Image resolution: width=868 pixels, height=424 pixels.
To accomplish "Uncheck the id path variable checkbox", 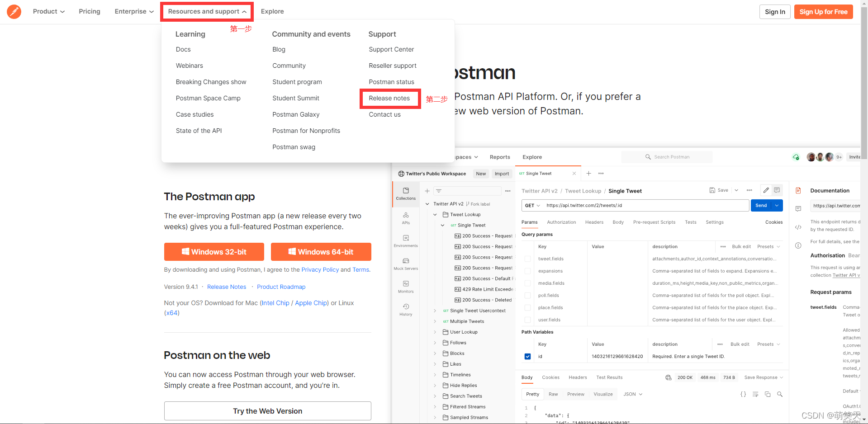I will click(x=527, y=357).
